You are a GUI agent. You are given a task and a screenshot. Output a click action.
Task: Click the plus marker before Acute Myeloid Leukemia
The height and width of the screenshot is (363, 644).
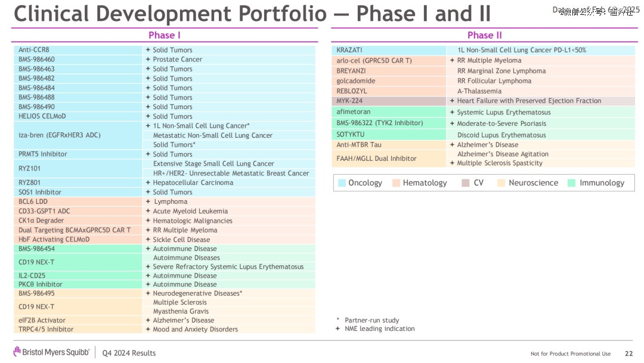coord(148,211)
